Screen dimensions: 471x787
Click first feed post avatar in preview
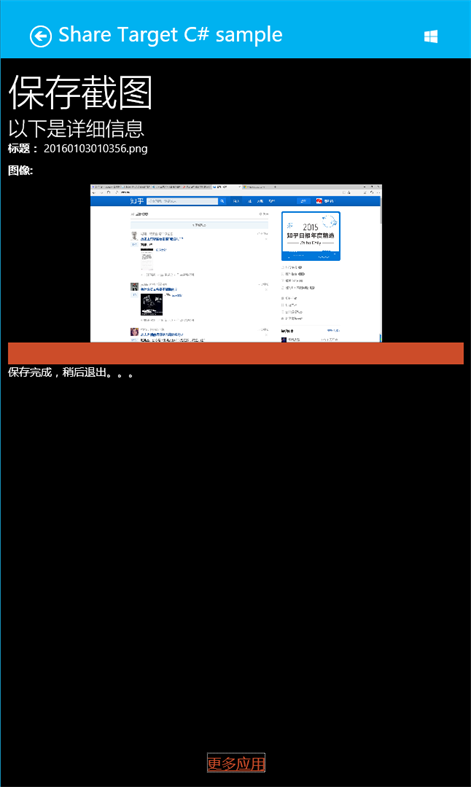[x=134, y=236]
